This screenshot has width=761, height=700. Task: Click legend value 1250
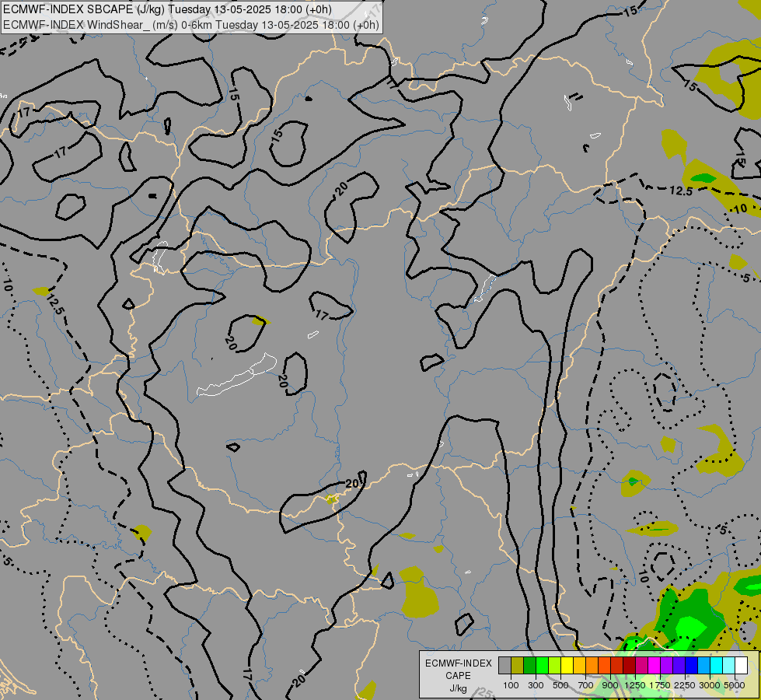(x=635, y=685)
